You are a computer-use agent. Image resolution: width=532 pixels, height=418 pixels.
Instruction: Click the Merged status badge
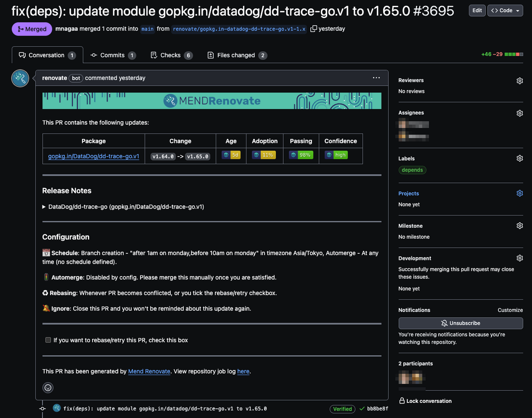(31, 29)
